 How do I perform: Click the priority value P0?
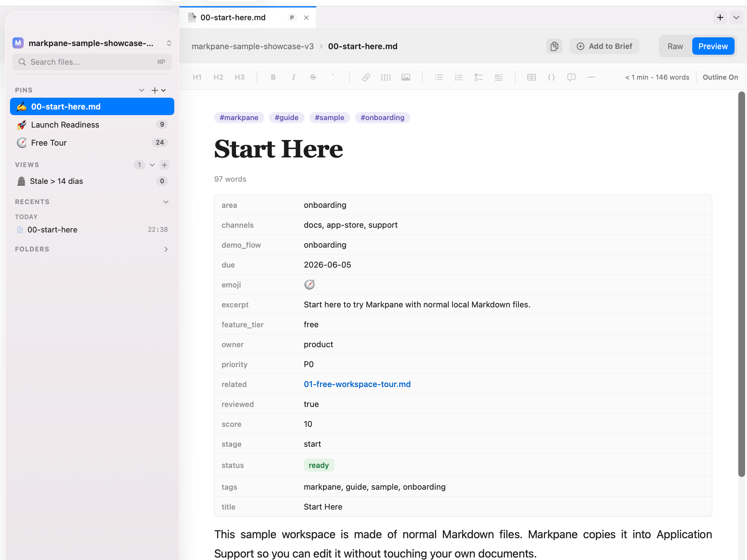click(309, 364)
